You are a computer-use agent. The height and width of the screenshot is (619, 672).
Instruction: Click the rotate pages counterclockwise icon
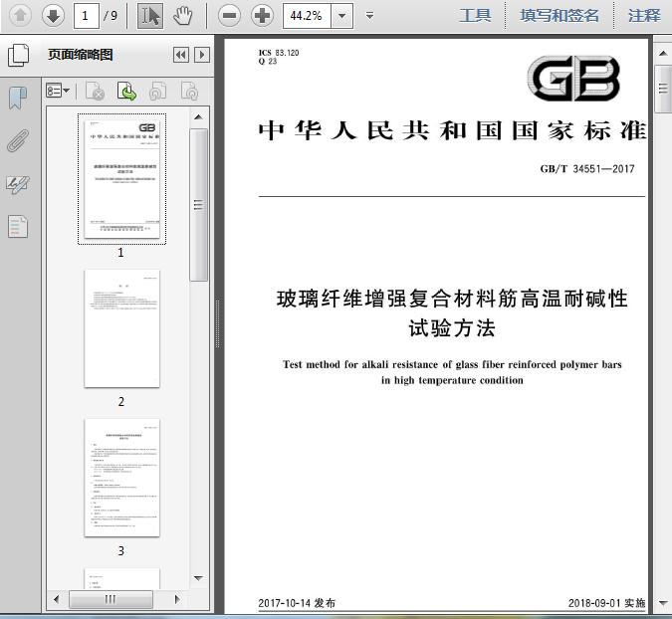pyautogui.click(x=157, y=91)
